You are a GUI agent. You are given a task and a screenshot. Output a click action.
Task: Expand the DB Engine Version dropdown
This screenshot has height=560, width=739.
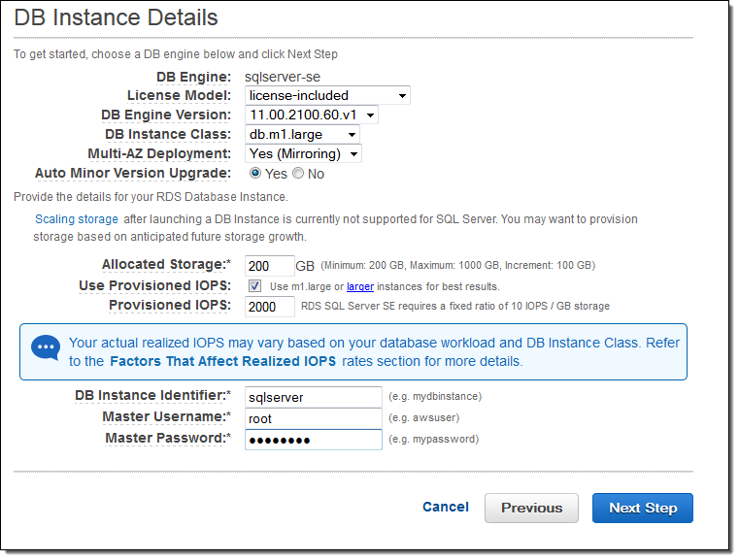click(311, 115)
